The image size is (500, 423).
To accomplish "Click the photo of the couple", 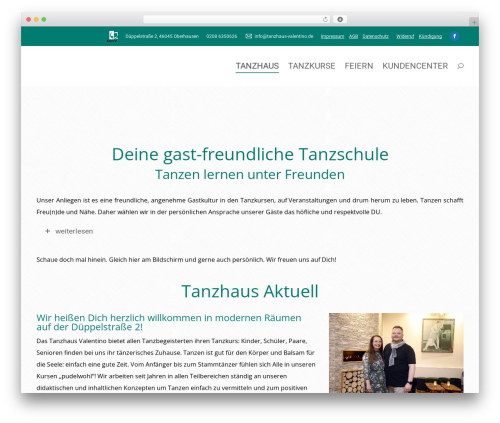I will (396, 353).
